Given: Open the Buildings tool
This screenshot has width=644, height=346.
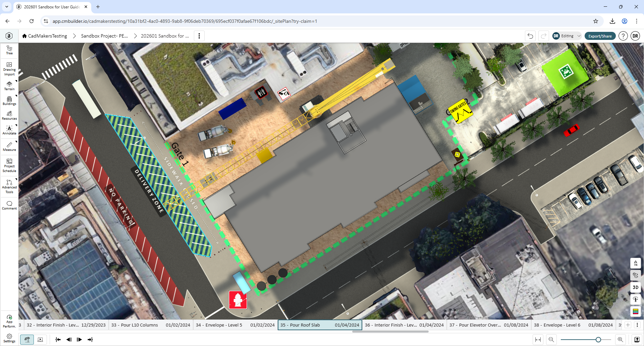Looking at the screenshot, I should click(x=9, y=101).
